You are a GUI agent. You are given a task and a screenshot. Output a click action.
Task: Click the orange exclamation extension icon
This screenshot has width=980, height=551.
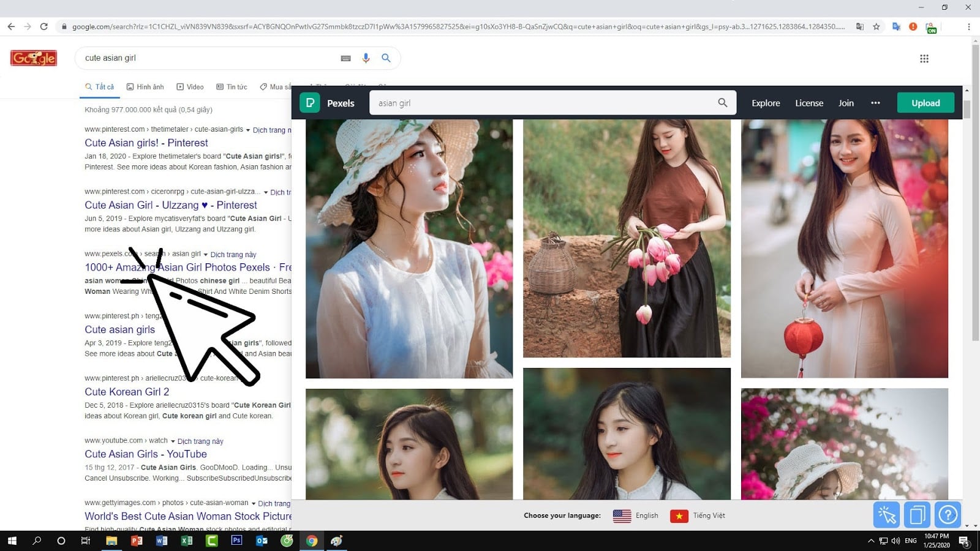(913, 26)
